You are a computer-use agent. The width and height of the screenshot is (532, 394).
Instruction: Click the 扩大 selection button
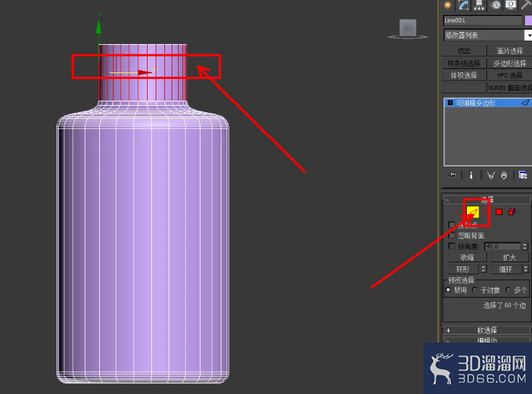pos(510,257)
